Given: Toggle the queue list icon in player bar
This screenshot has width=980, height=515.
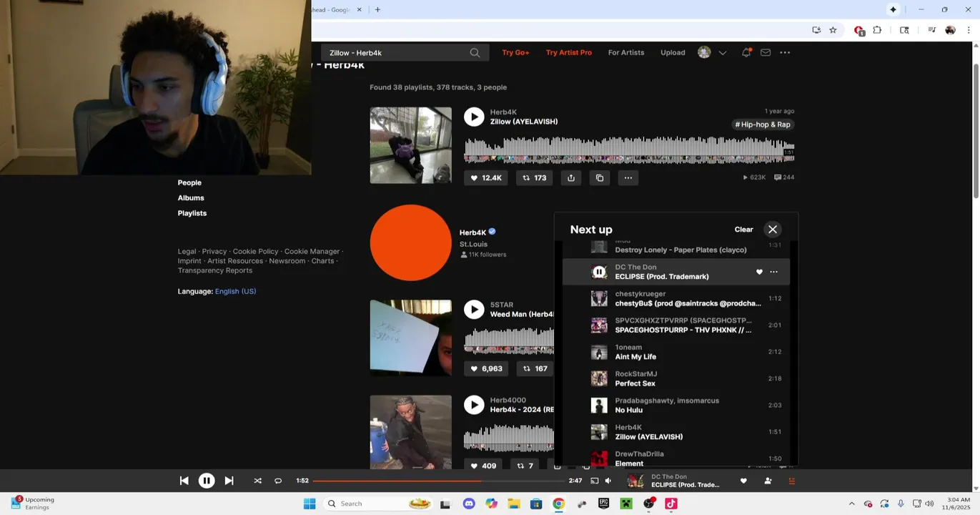Looking at the screenshot, I should (791, 481).
